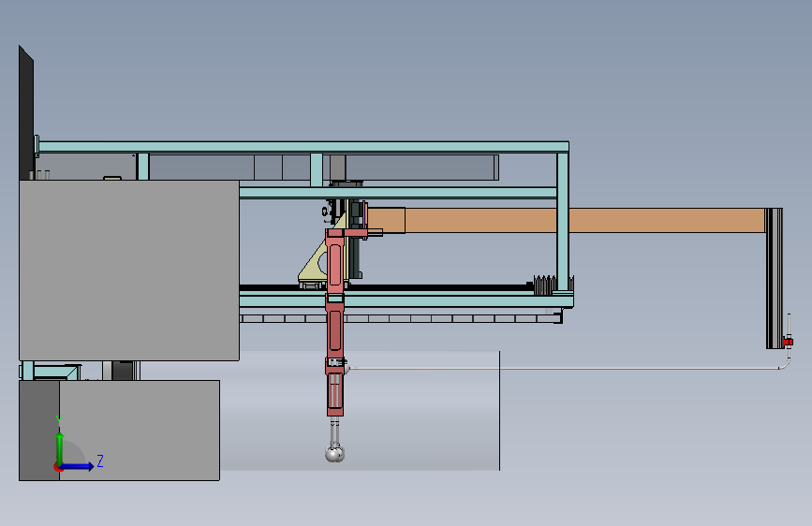Viewport: 812px width, 526px height.
Task: Click the blue Z axis arrow of the triad
Action: pyautogui.click(x=78, y=466)
